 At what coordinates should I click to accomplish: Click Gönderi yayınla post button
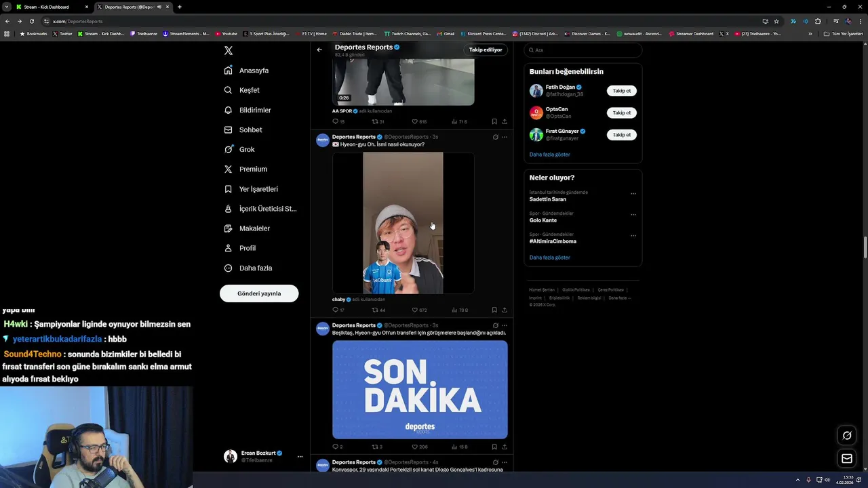(x=259, y=293)
